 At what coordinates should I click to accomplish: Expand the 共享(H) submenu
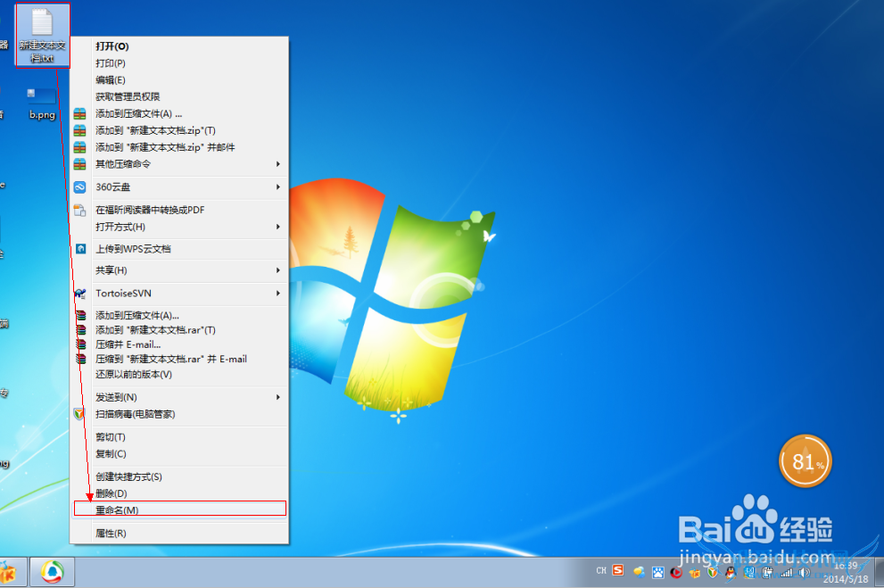point(179,270)
